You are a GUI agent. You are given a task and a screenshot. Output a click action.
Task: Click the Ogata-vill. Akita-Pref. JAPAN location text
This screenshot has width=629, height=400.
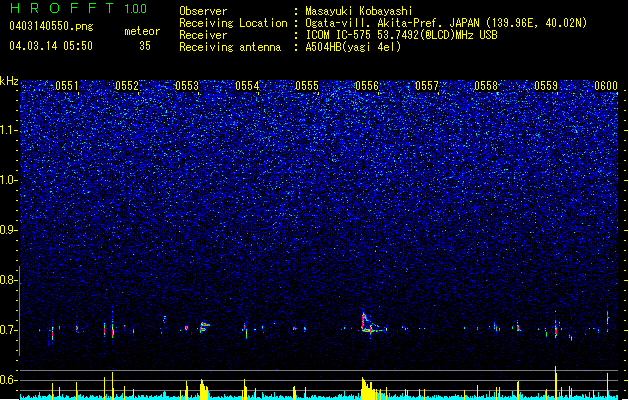click(446, 23)
